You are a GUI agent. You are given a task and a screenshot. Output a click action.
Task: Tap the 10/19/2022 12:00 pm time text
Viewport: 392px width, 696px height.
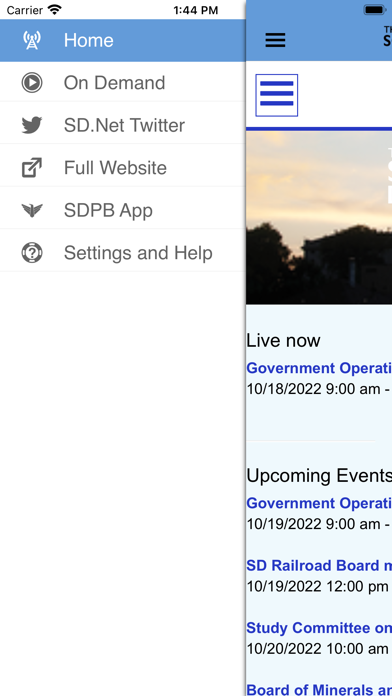[x=317, y=586]
